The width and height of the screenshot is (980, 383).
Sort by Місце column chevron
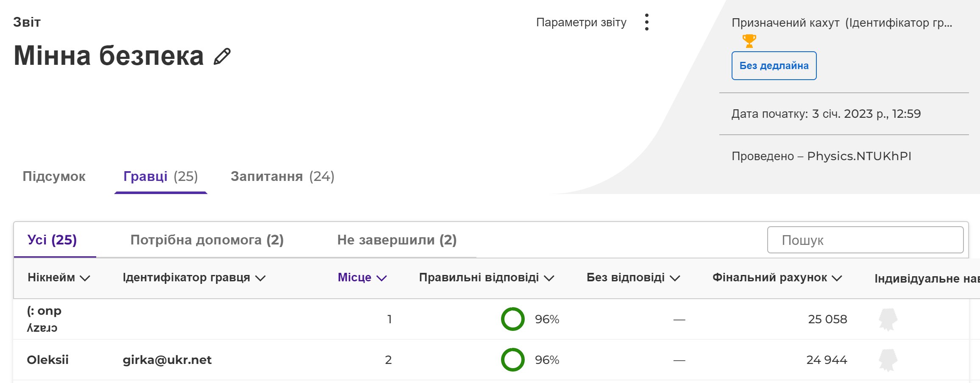[381, 278]
